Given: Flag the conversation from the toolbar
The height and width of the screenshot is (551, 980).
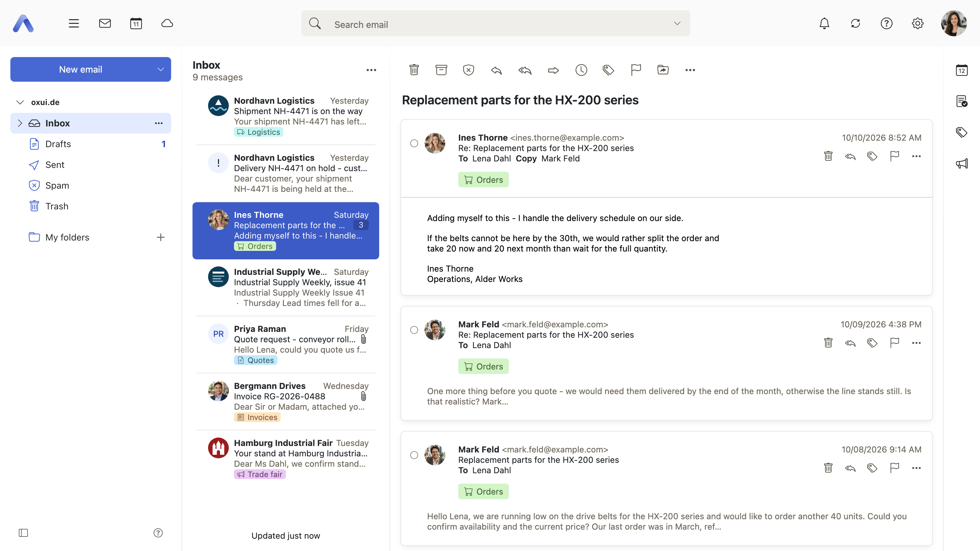Looking at the screenshot, I should pos(636,70).
